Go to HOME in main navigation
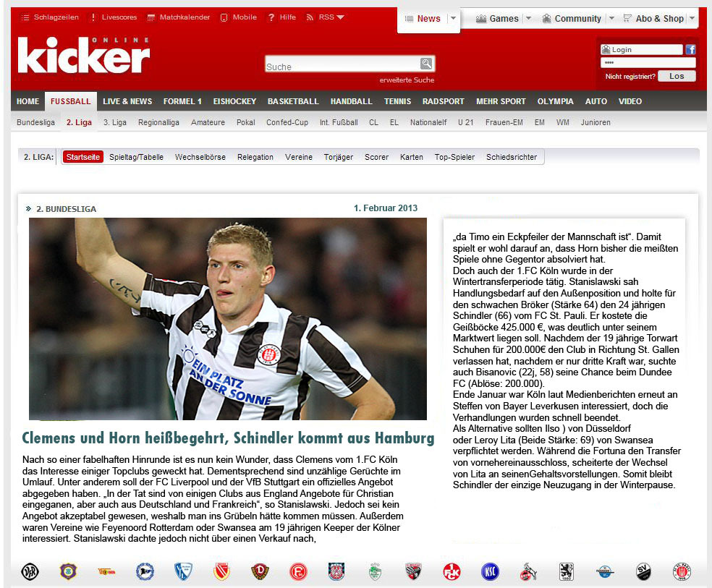This screenshot has width=712, height=588. tap(27, 101)
